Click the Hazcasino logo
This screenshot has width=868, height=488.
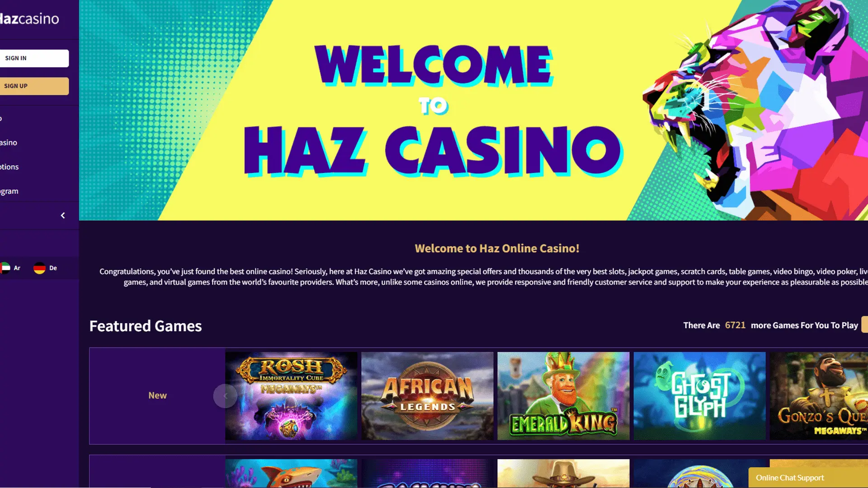pyautogui.click(x=29, y=19)
